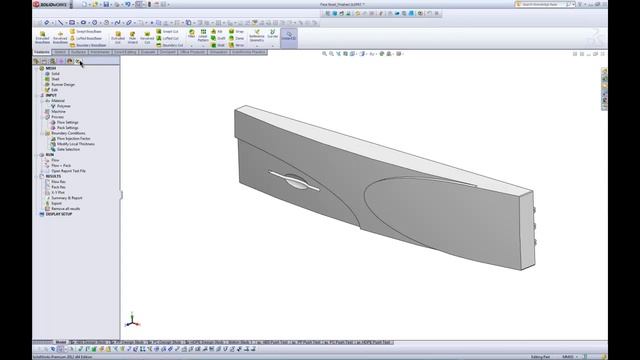Collapse the MESH tree node
Viewport: 640px width, 360px height.
pos(36,69)
